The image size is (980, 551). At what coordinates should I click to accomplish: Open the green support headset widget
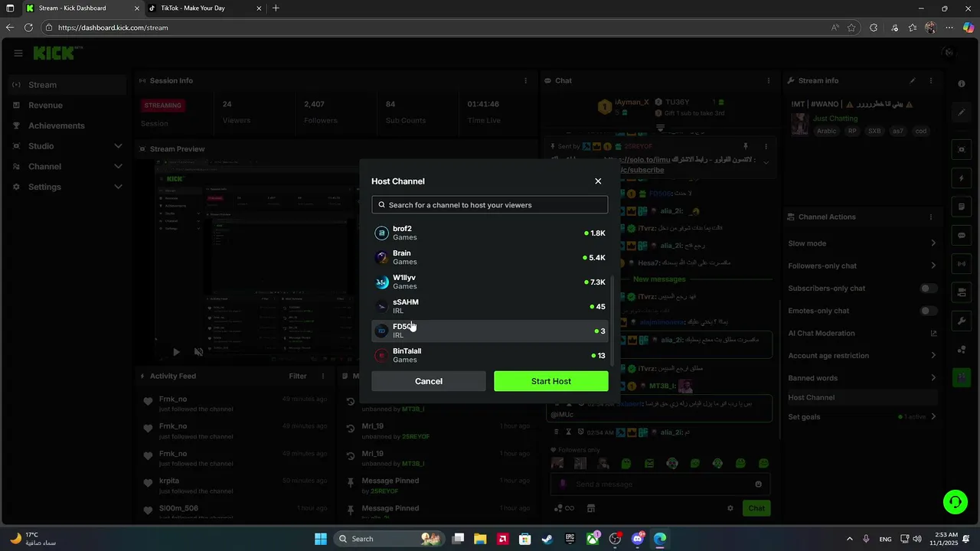click(x=955, y=502)
